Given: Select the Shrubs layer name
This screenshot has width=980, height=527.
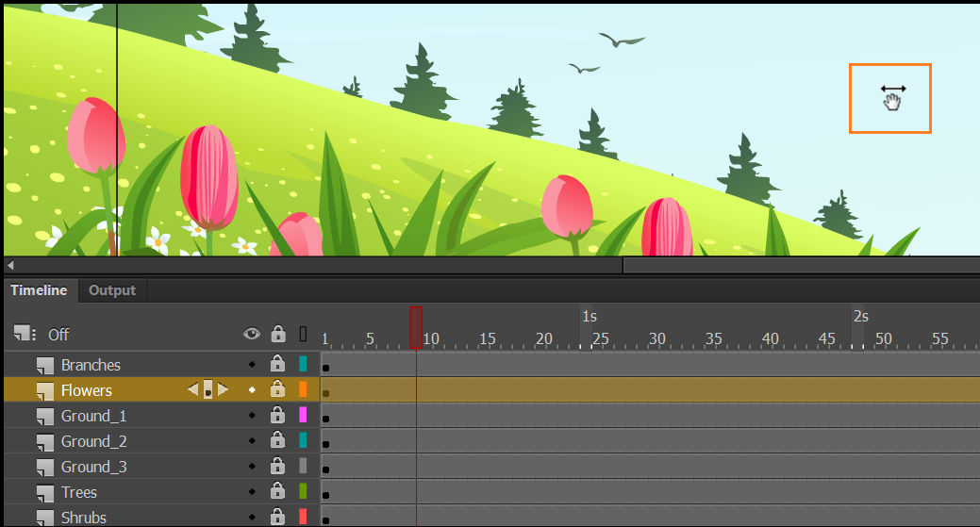Looking at the screenshot, I should point(84,518).
